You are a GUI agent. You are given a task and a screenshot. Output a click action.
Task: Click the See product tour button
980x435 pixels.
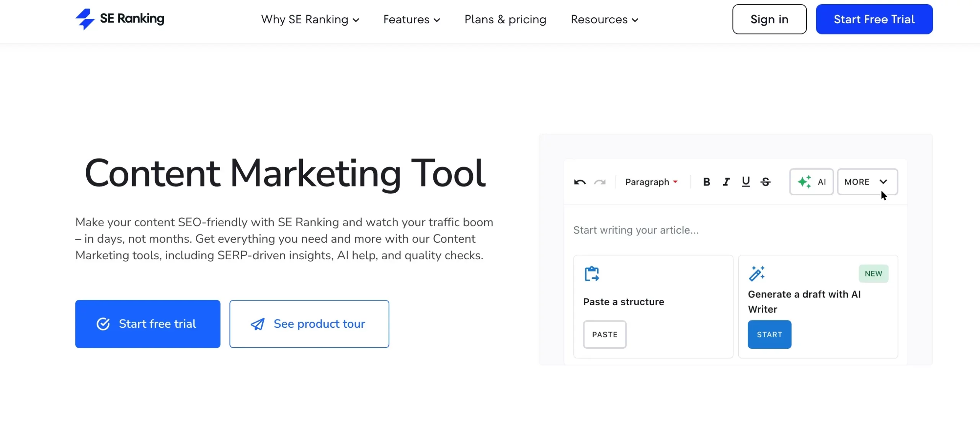[308, 324]
